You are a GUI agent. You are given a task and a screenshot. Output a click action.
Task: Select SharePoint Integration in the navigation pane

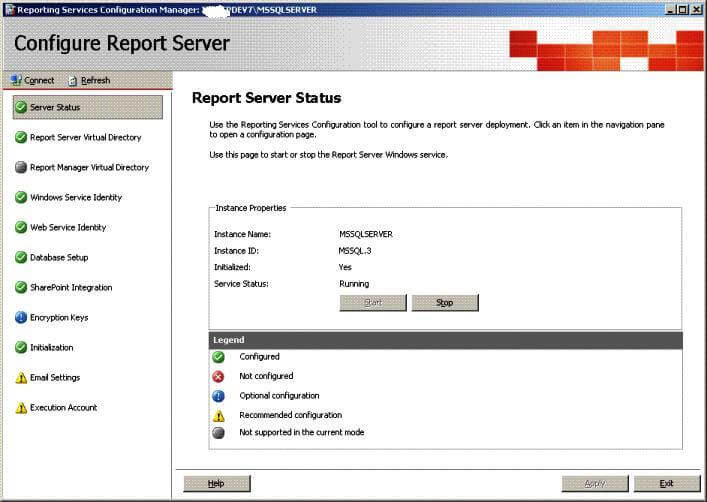click(x=71, y=287)
